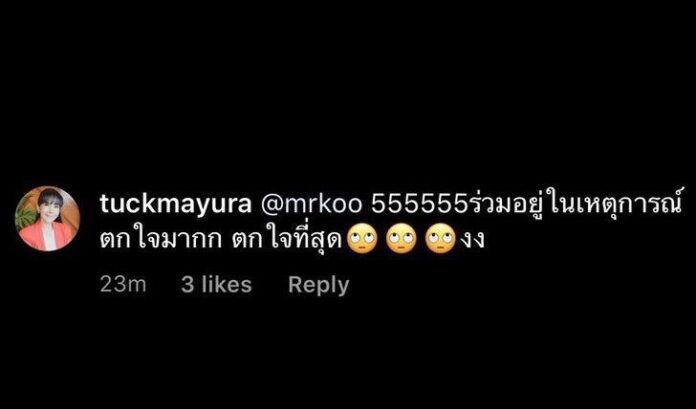Viewport: 696px width, 409px height.
Task: Open the @mrkoo mention
Action: tap(311, 205)
